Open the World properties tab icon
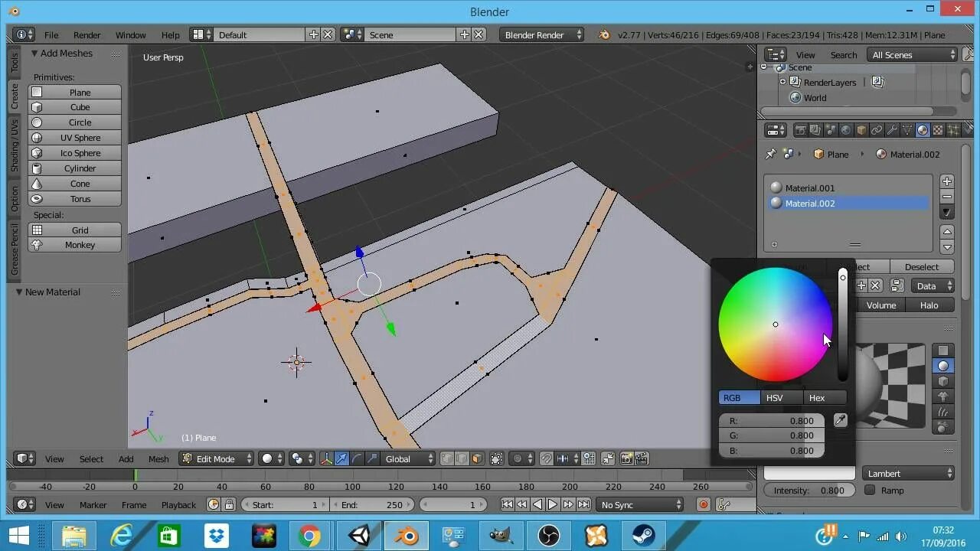 point(846,130)
